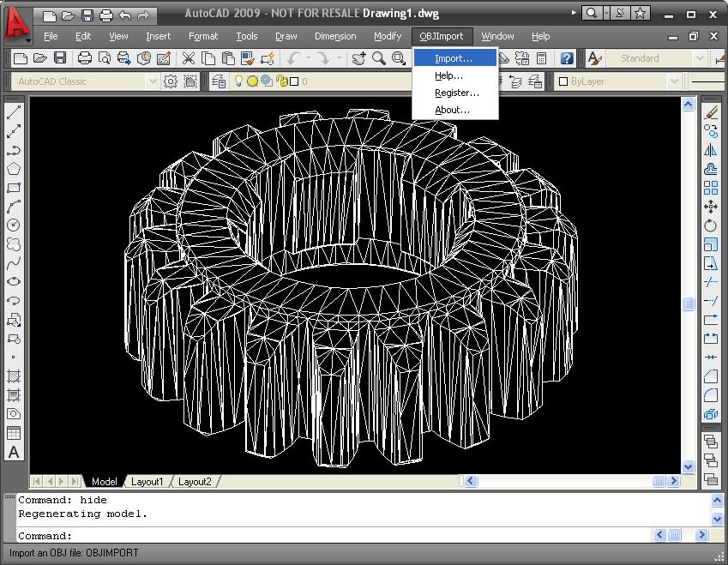
Task: Pick the Hatch tool
Action: [14, 376]
